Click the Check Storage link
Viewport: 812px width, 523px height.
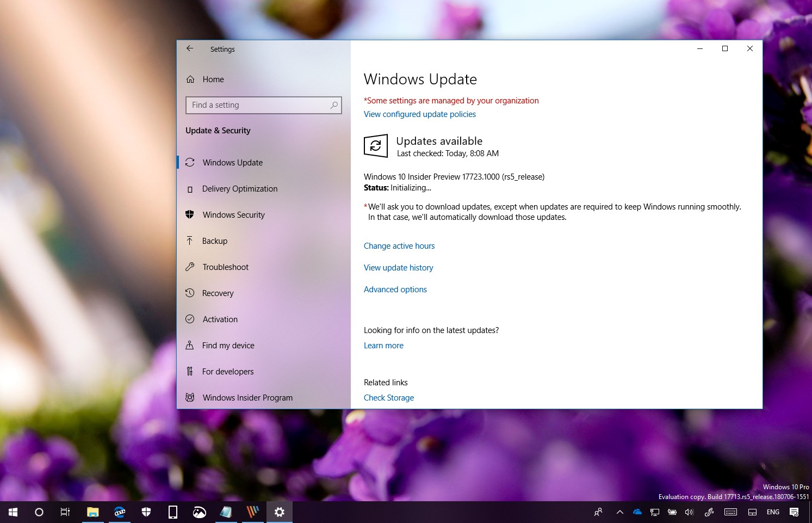coord(388,397)
